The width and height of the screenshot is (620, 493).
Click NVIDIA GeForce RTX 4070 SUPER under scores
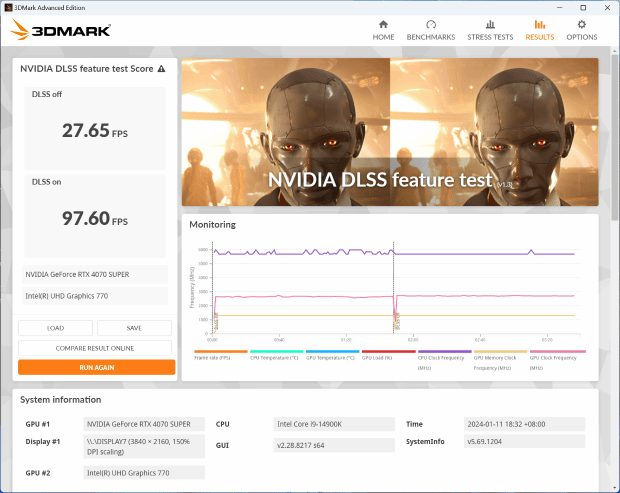pos(95,274)
